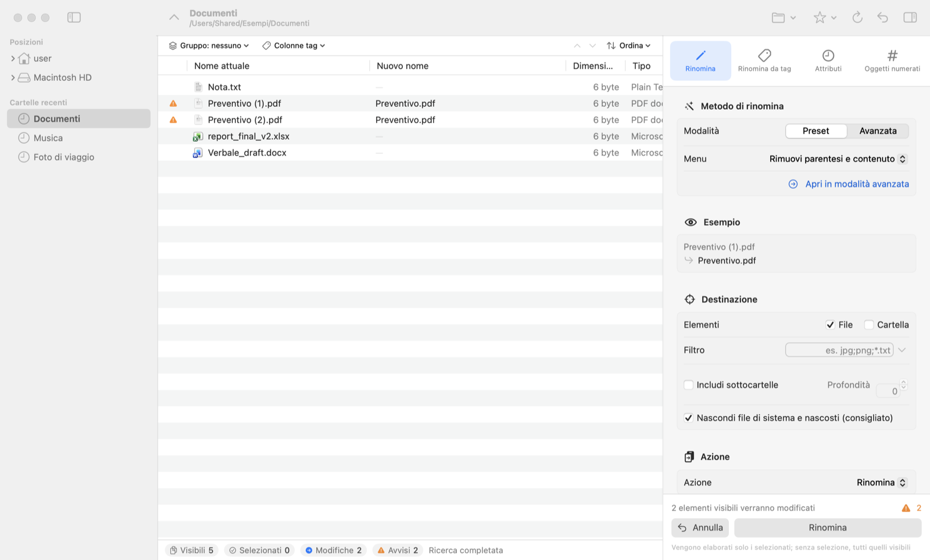Screen dimensions: 930x560
Task: Expand the user item in sidebar
Action: 13,59
